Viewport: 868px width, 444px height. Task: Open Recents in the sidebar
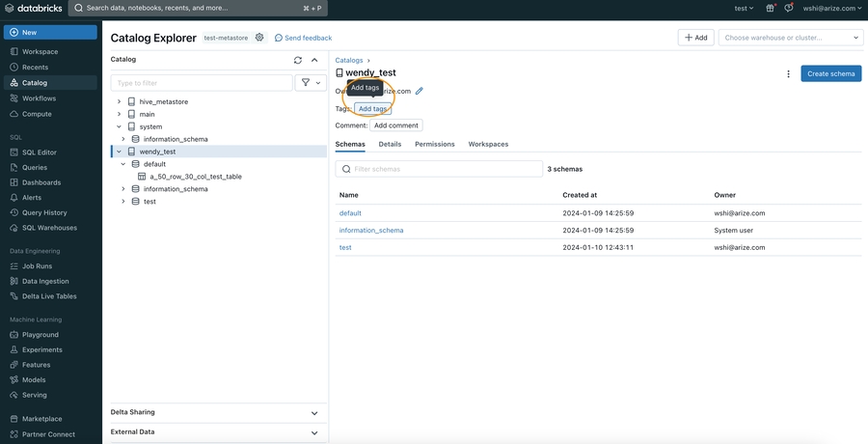(x=35, y=67)
